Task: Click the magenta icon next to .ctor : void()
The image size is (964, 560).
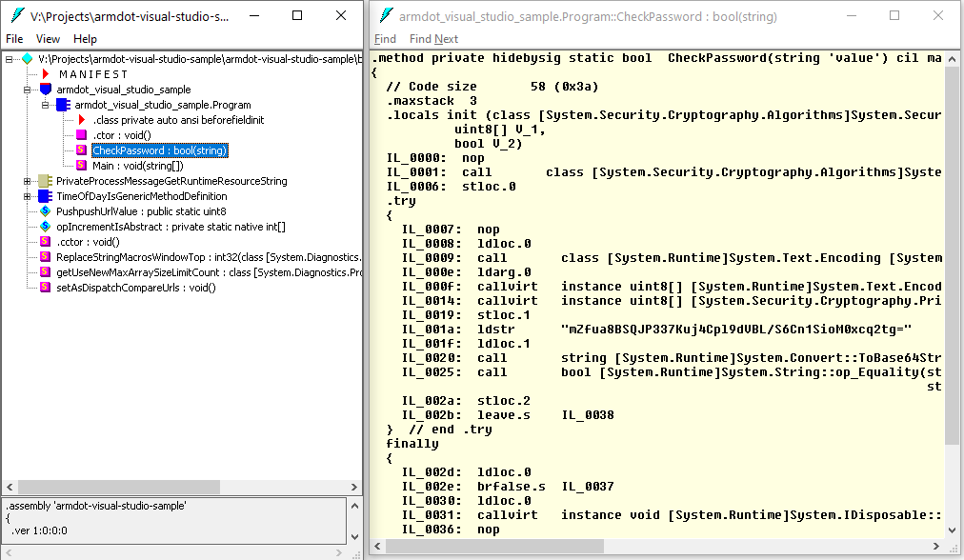Action: [81, 134]
